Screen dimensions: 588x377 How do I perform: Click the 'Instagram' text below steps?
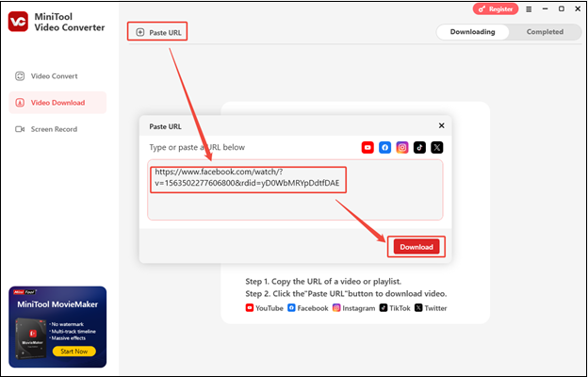coord(358,308)
